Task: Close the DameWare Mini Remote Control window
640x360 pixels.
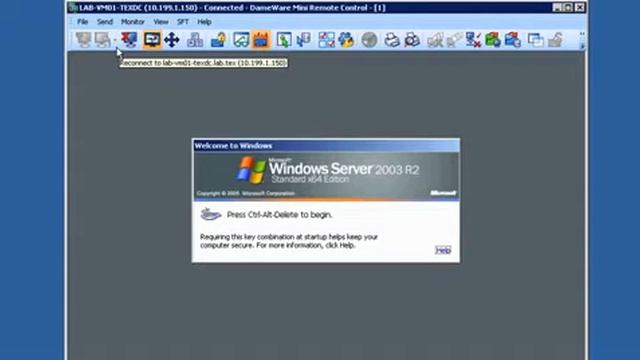Action: click(580, 7)
